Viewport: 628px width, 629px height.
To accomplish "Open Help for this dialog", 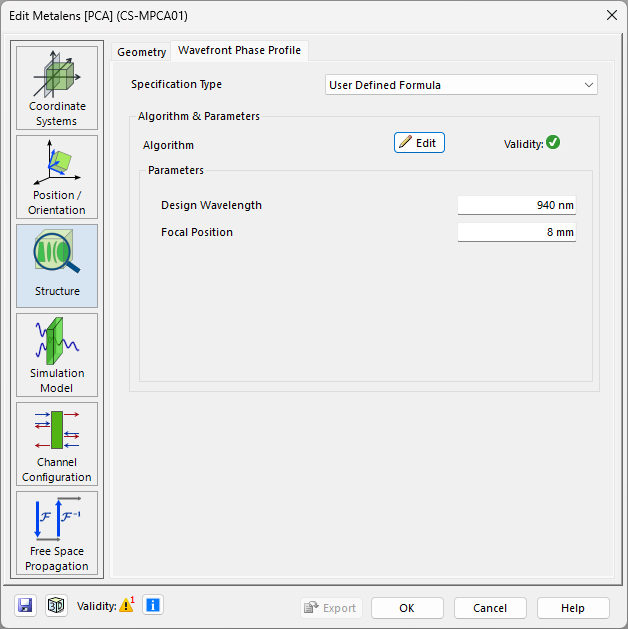I will pos(573,608).
